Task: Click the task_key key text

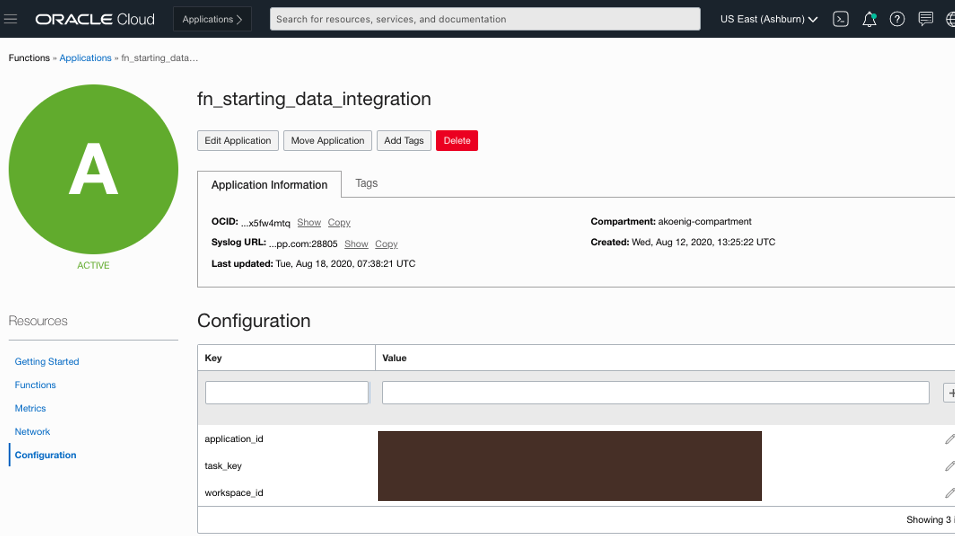Action: pos(223,466)
